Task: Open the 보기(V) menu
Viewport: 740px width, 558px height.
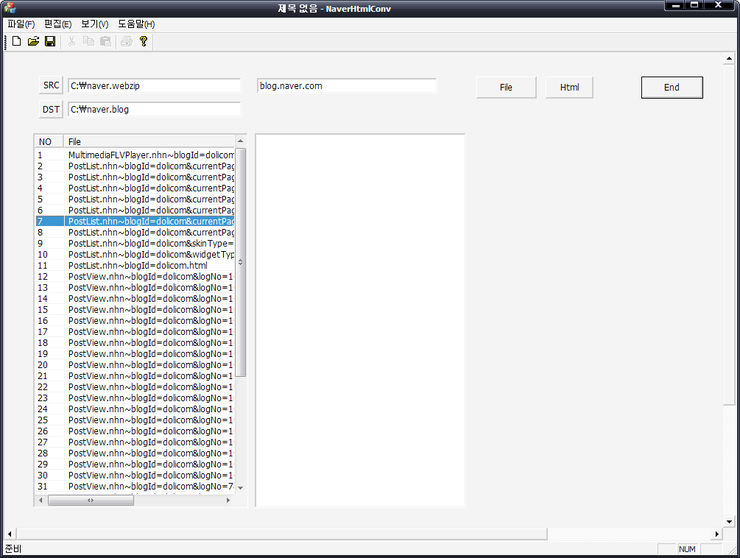Action: [x=94, y=24]
